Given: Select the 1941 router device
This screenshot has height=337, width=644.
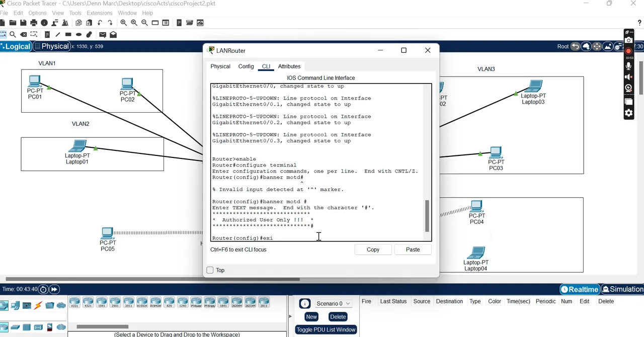Looking at the screenshot, I should [x=102, y=302].
